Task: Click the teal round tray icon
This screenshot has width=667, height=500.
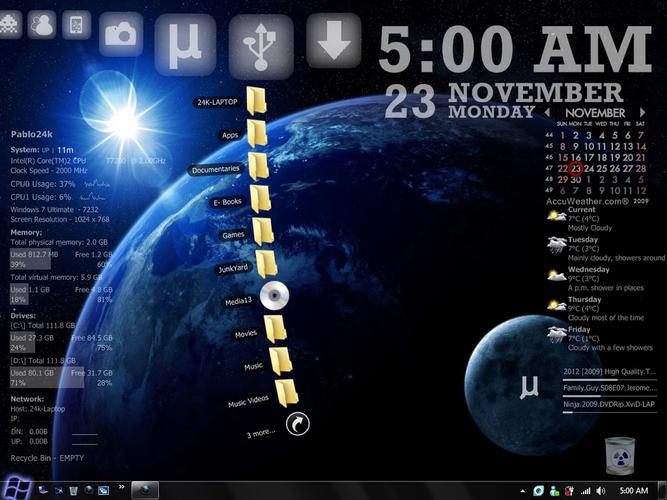Action: pyautogui.click(x=539, y=491)
